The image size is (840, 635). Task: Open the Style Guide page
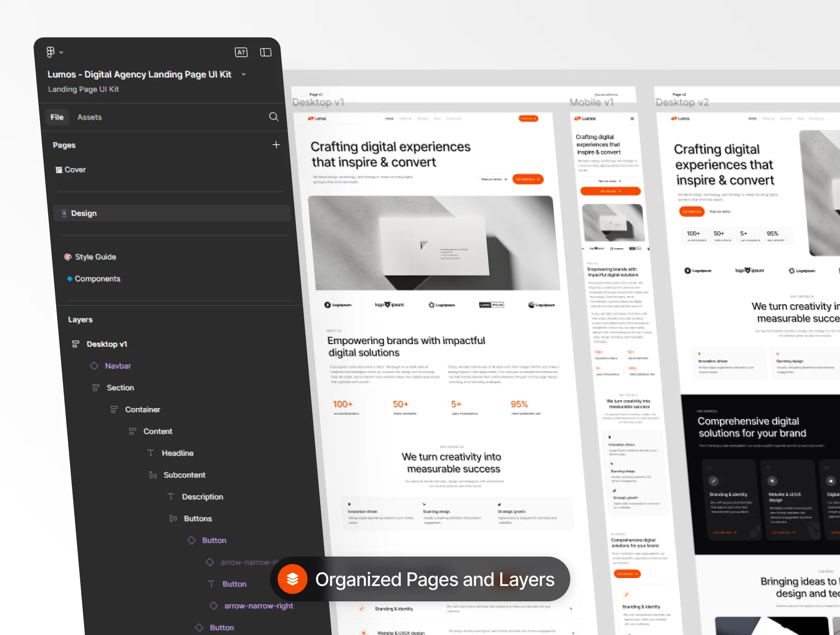pyautogui.click(x=96, y=257)
